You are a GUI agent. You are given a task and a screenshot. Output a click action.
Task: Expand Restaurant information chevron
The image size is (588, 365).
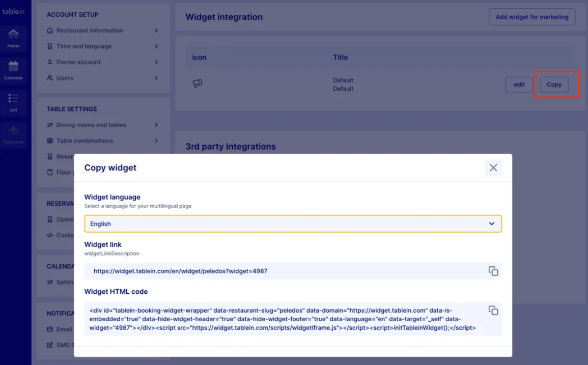tap(156, 31)
